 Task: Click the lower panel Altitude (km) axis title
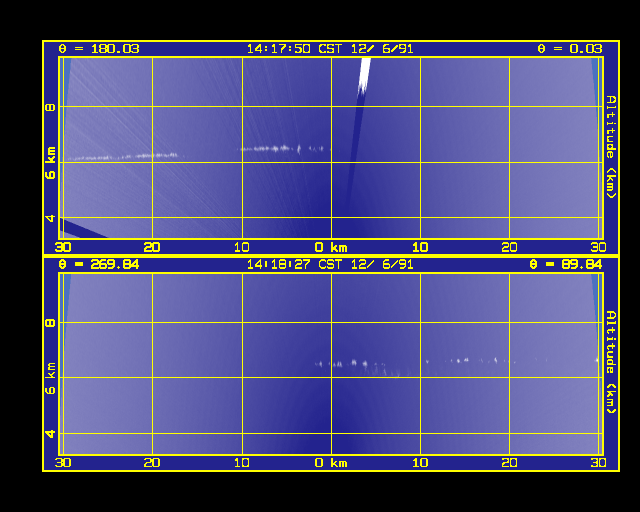coord(611,362)
